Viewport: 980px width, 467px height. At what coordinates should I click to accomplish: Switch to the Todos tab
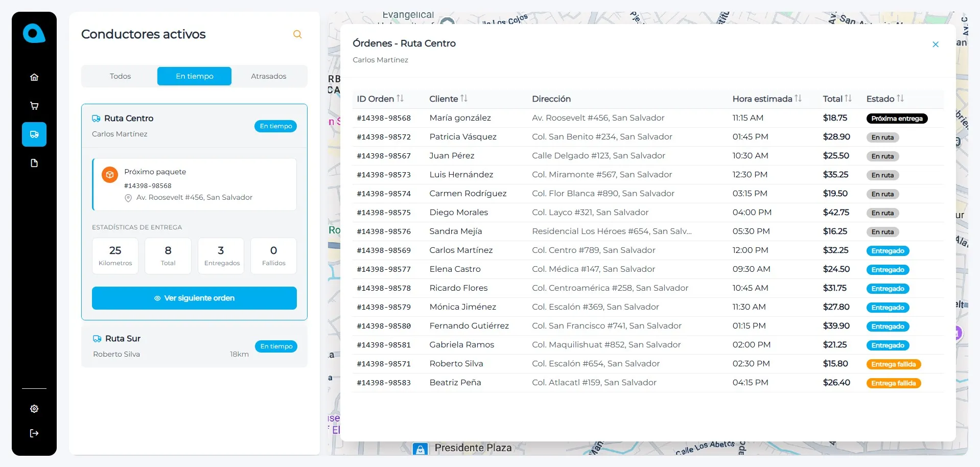coord(120,76)
